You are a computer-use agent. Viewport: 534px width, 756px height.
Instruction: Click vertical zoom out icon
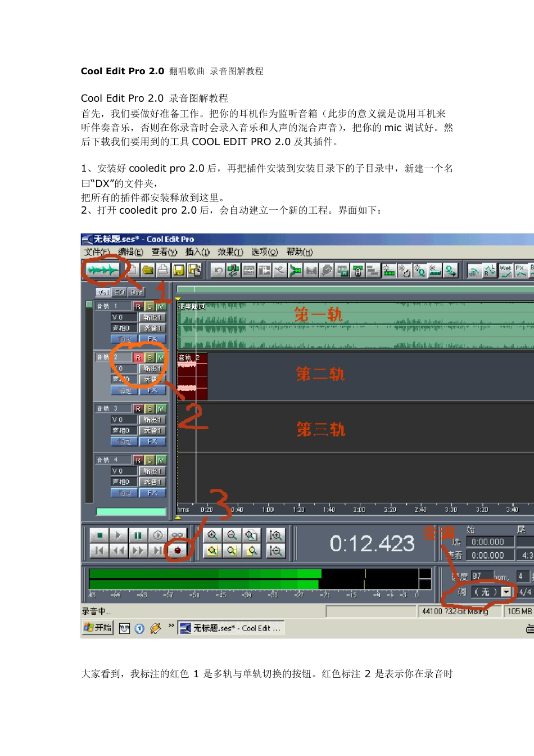point(275,551)
